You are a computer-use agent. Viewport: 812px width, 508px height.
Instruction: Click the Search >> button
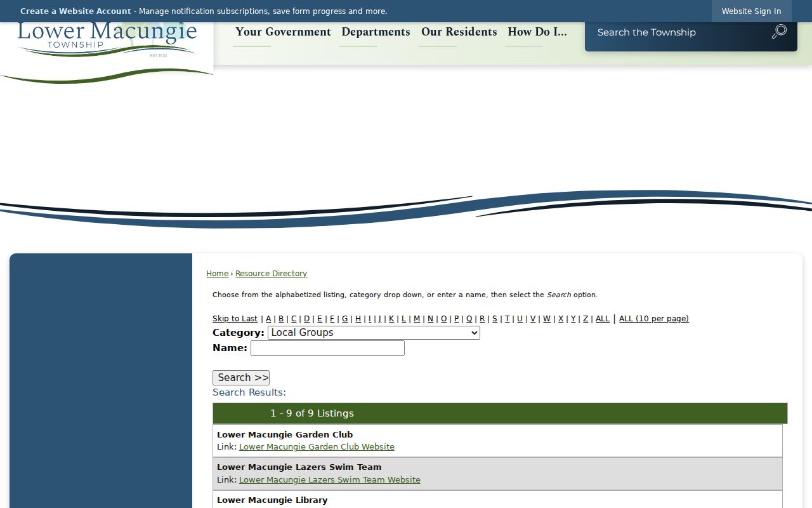tap(241, 378)
